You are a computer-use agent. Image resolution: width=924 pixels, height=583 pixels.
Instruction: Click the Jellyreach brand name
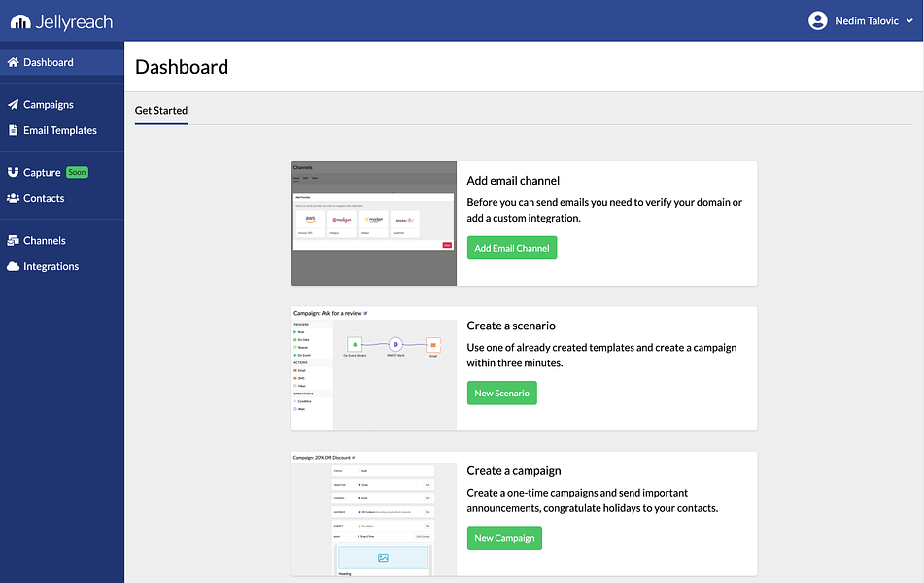(x=74, y=21)
